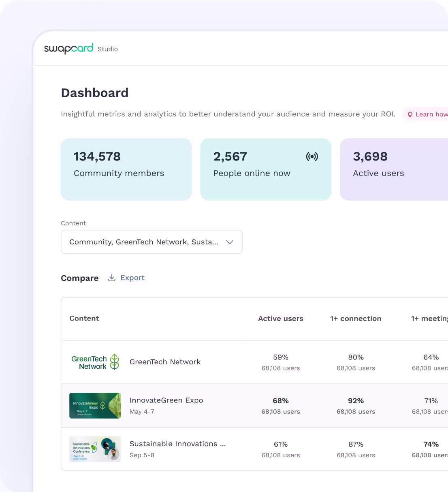
Task: Click the 1+ connection column header
Action: (356, 319)
